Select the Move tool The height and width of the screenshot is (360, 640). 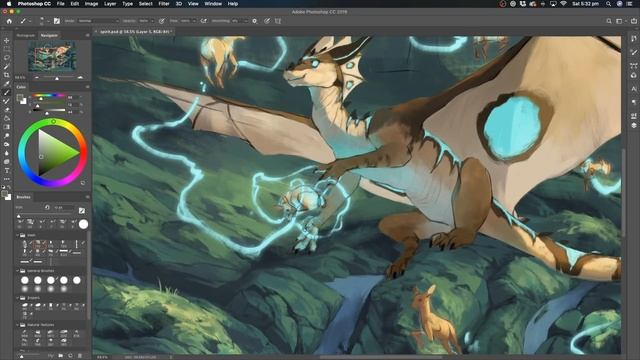(x=7, y=40)
